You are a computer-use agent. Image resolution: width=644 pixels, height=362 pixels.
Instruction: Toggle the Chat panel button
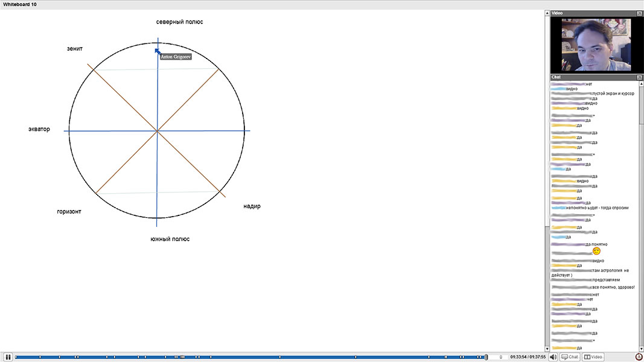click(x=570, y=357)
